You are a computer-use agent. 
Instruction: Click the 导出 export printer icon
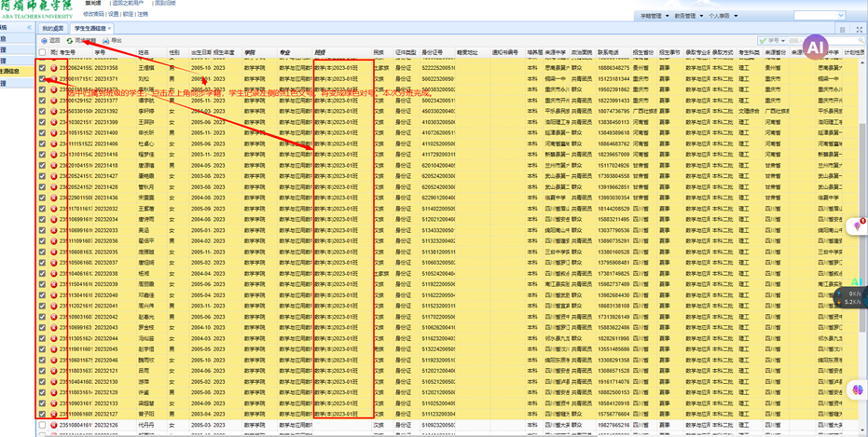tap(105, 40)
